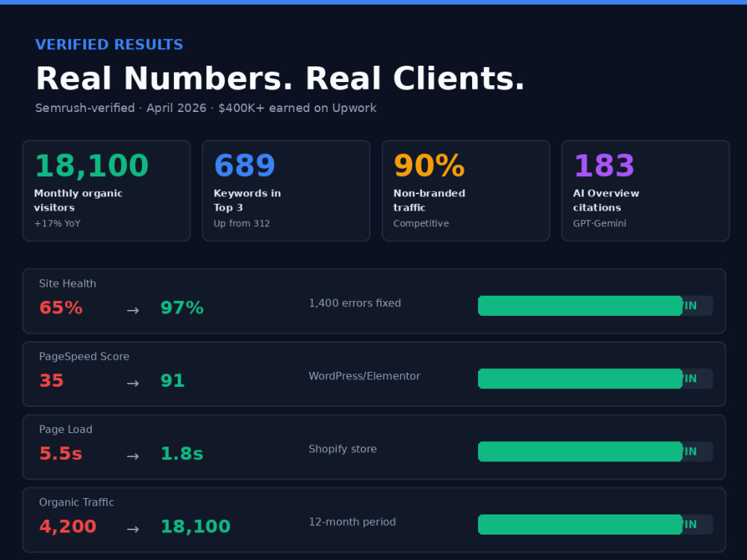This screenshot has width=747, height=560.
Task: Click the 1,400 errors fixed note
Action: (x=355, y=303)
